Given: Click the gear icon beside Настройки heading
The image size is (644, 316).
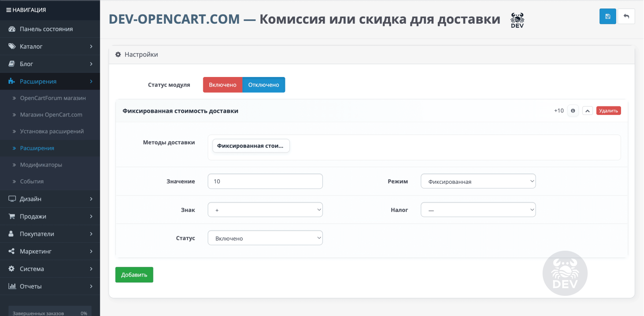Looking at the screenshot, I should (x=118, y=54).
